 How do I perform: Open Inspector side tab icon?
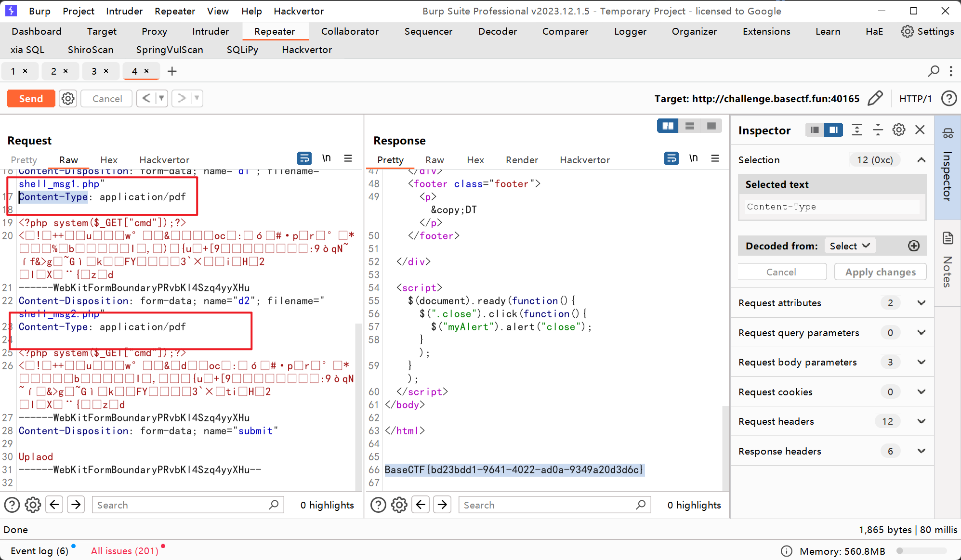click(948, 133)
